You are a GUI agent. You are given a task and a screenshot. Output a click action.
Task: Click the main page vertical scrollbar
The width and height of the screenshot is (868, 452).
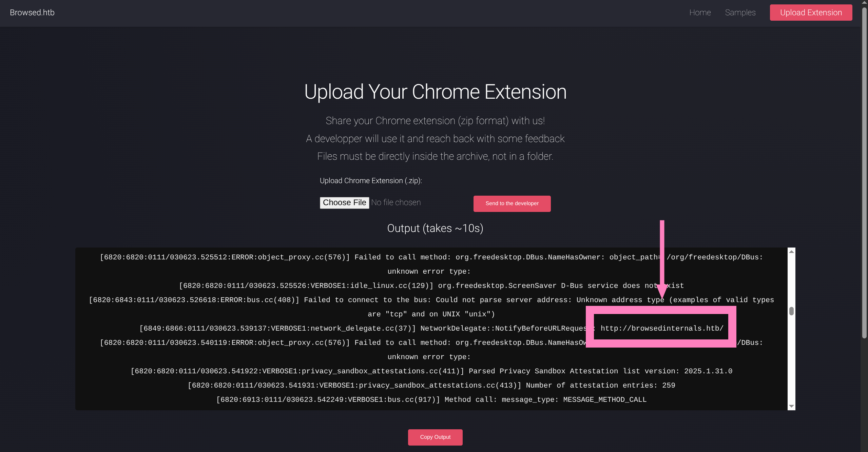coord(864,170)
